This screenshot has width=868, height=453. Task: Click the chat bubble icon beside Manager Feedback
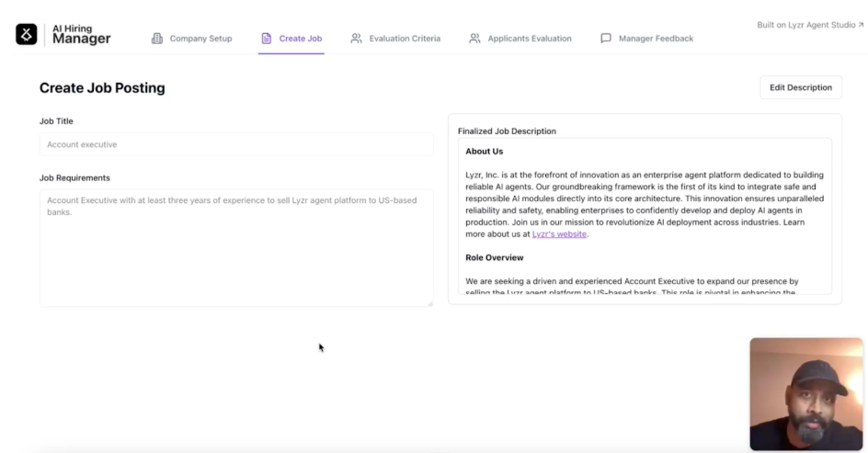pyautogui.click(x=605, y=39)
